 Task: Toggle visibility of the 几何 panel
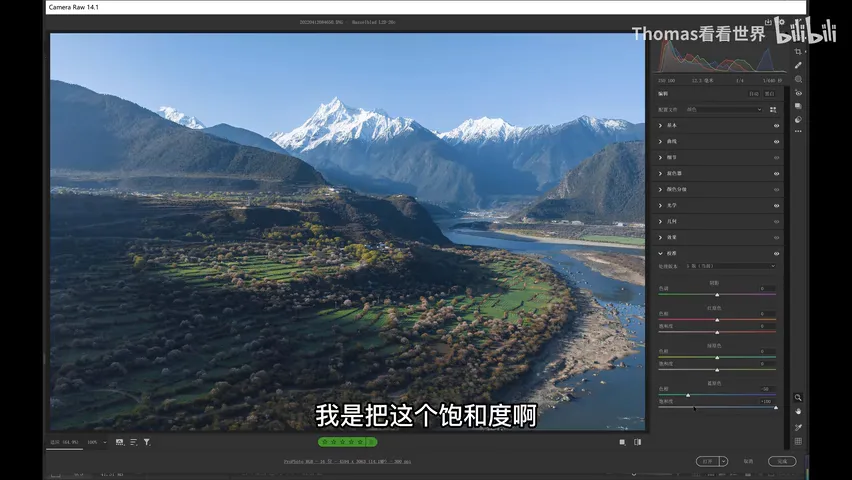776,222
